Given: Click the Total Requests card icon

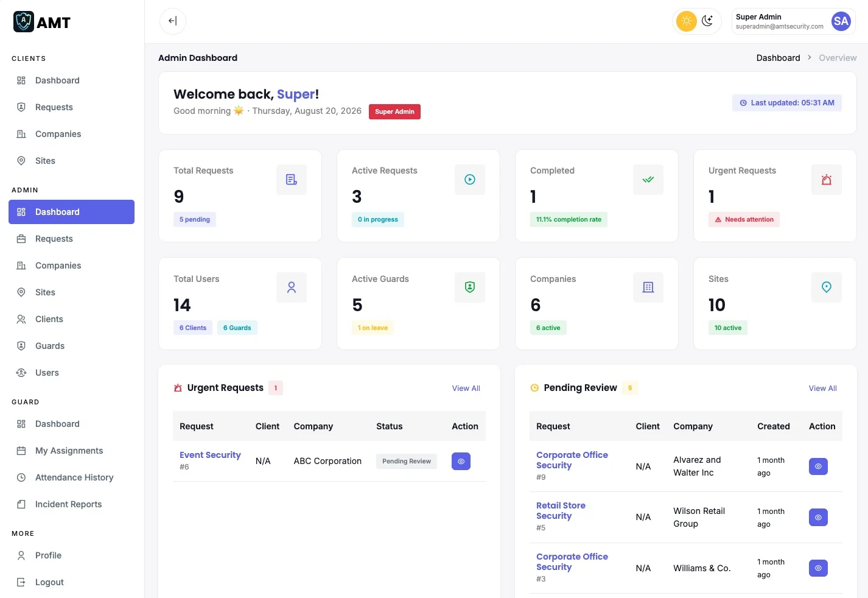Looking at the screenshot, I should 292,180.
